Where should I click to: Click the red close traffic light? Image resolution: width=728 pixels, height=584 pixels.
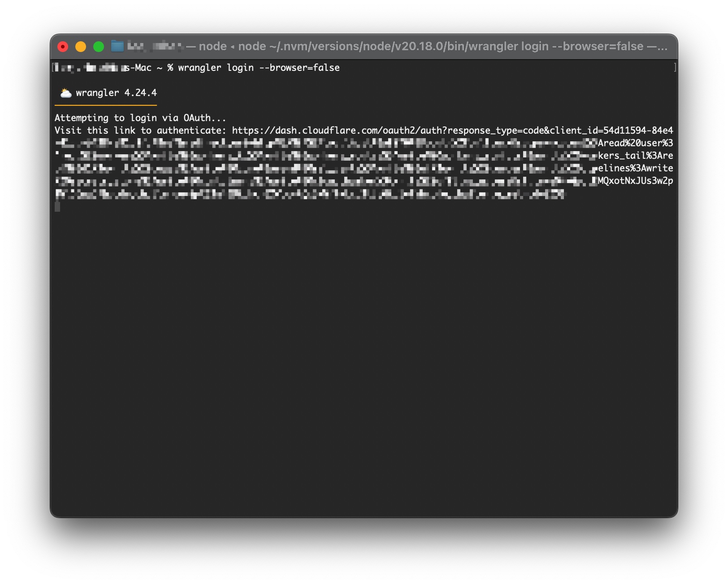(x=63, y=46)
